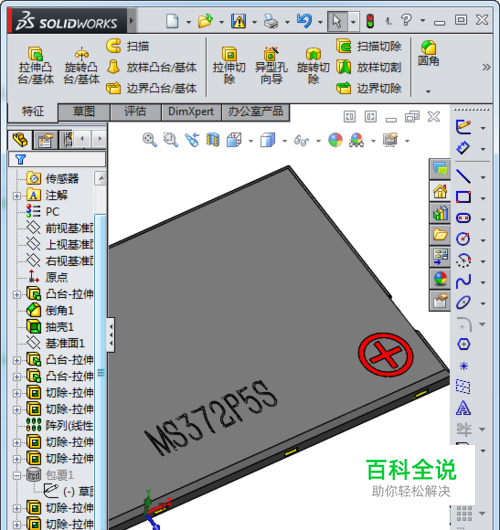Viewport: 500px width, 530px height.
Task: Apply the 圆角 fillet tool
Action: click(428, 53)
